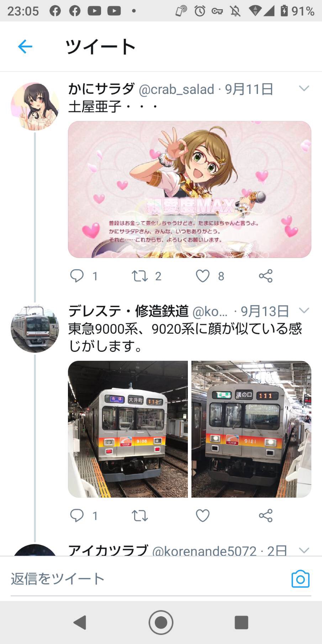This screenshot has width=322, height=644.
Task: Share the 東急9000系 train tweet
Action: 266,515
